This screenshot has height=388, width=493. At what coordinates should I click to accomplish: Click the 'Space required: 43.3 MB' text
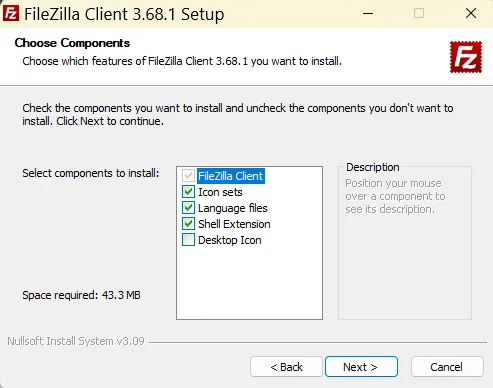81,295
